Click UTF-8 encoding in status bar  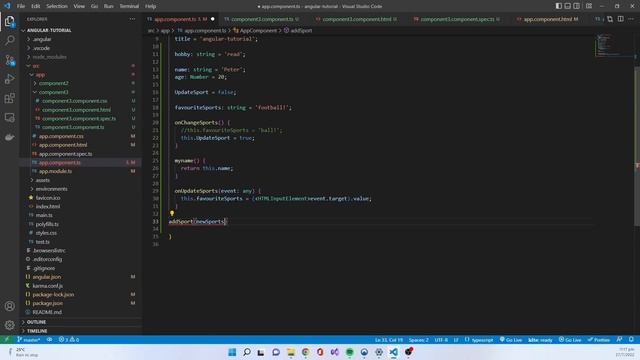pos(441,340)
